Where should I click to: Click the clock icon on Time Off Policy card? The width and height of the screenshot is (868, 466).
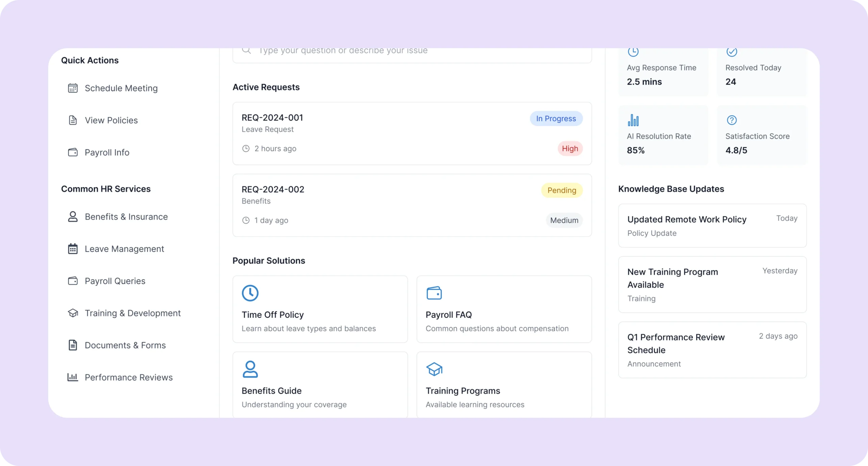tap(250, 293)
